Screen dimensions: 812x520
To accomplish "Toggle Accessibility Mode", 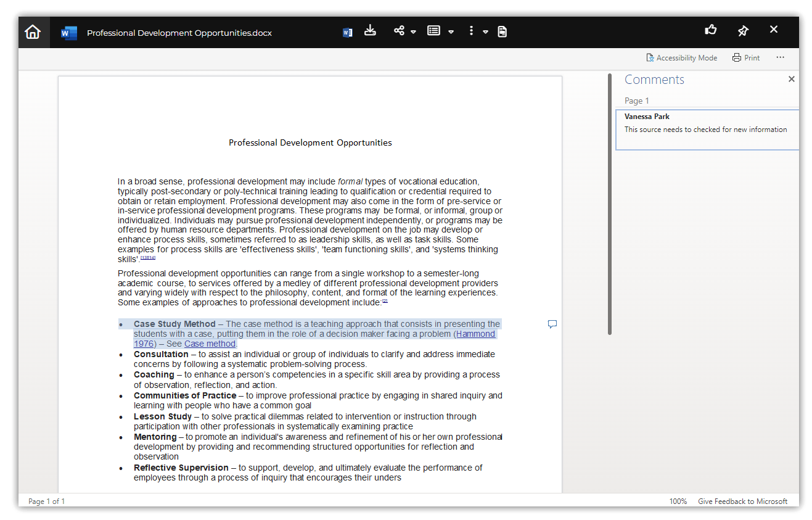I will point(681,58).
